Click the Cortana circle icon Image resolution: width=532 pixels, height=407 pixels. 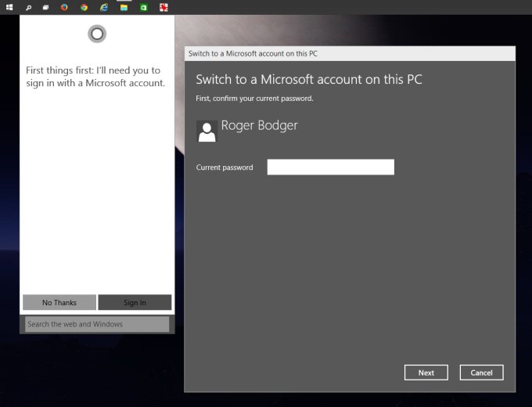click(x=97, y=34)
